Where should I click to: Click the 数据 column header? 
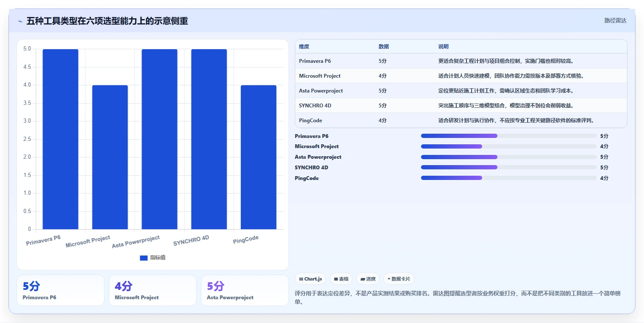384,47
